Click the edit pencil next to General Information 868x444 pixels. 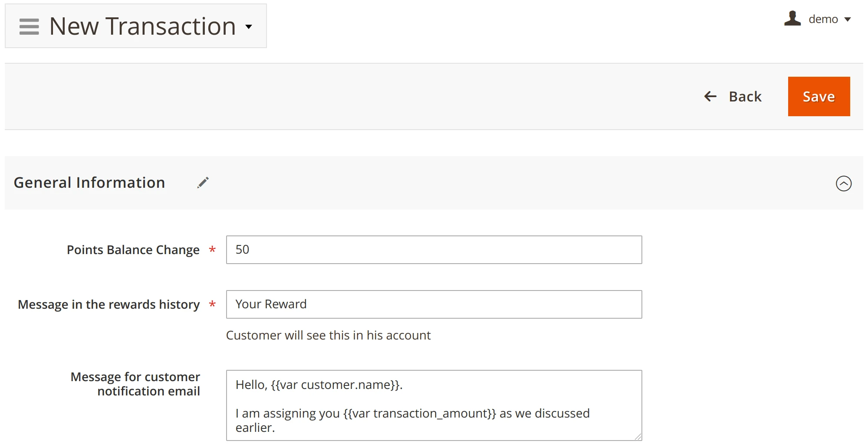click(203, 183)
